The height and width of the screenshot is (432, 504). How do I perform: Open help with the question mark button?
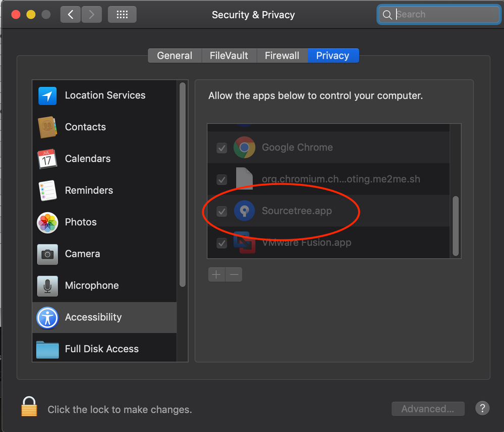(482, 409)
